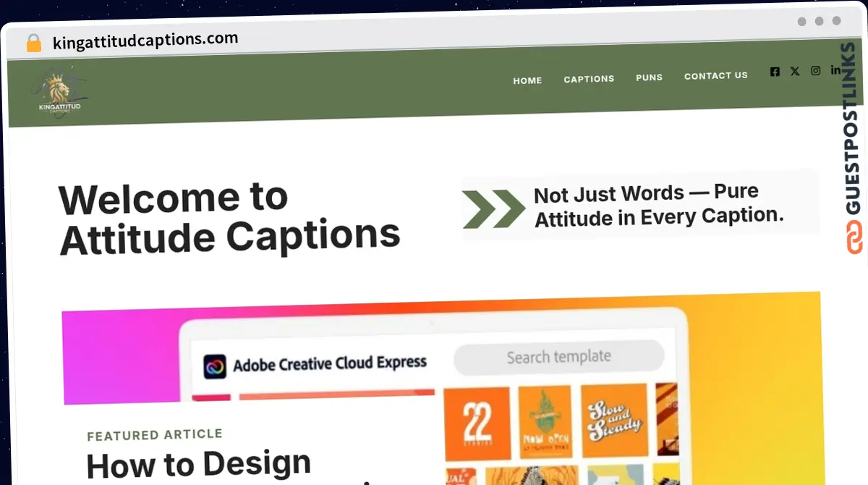Click the X (Twitter) social icon
The height and width of the screenshot is (485, 868).
tap(795, 71)
